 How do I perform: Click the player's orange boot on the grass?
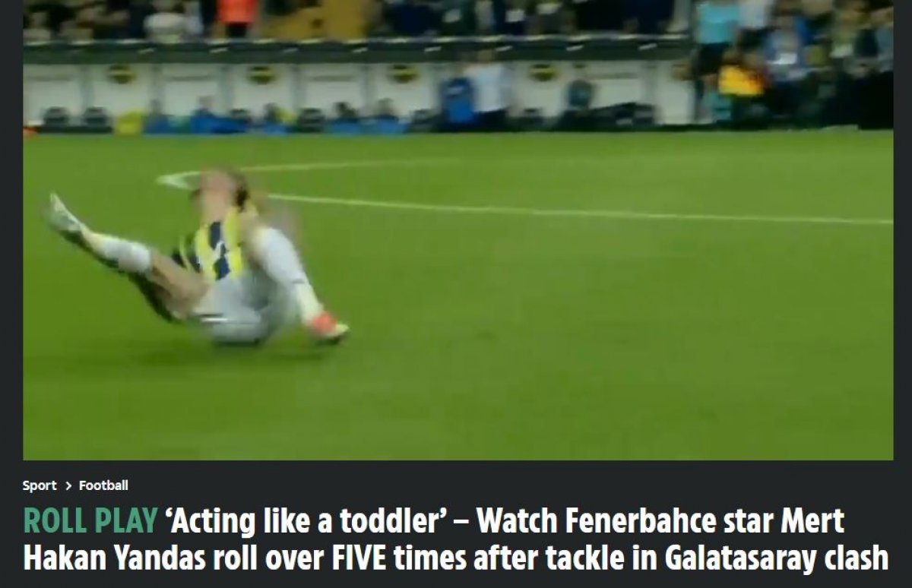(x=329, y=327)
